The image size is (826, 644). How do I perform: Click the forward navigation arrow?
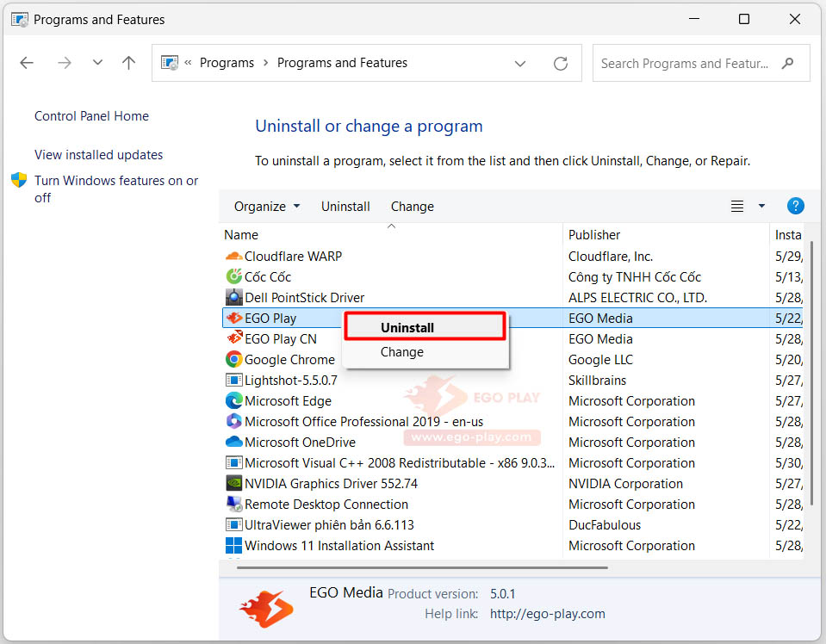[x=65, y=63]
